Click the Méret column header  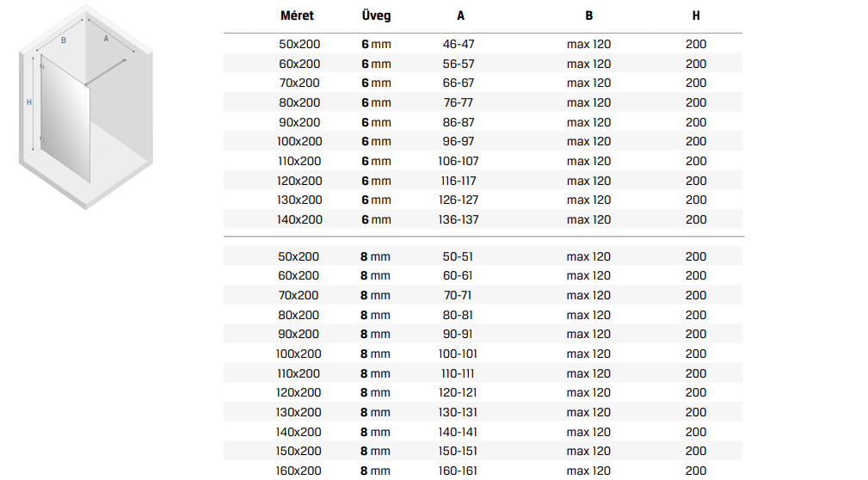(298, 15)
